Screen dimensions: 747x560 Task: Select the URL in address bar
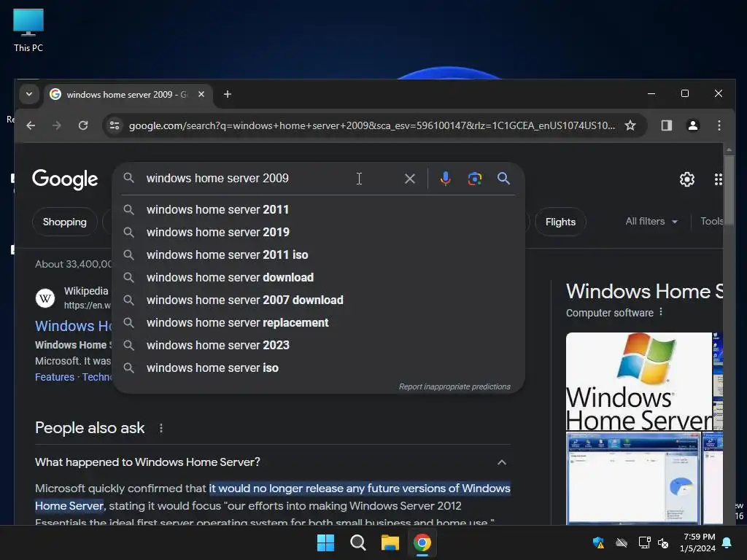tap(371, 125)
